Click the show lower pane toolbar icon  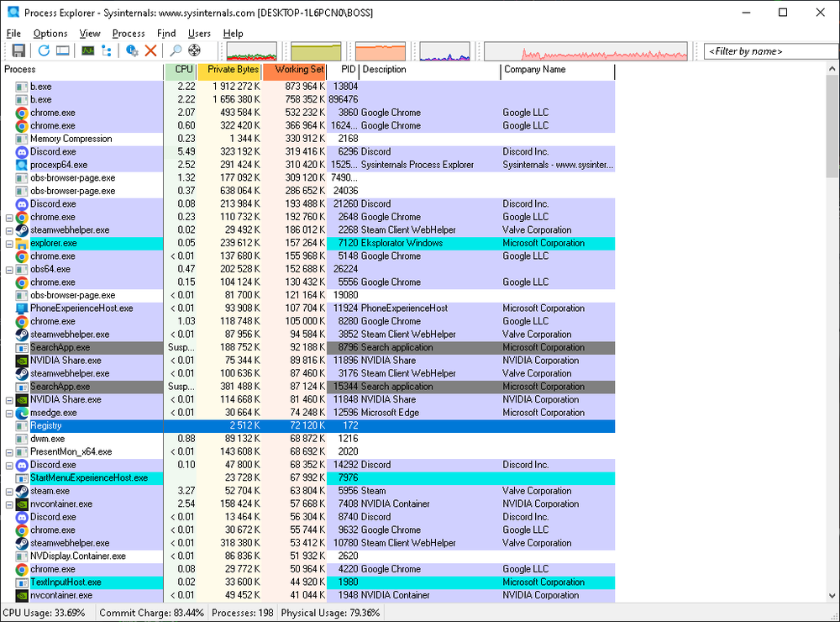tap(63, 51)
